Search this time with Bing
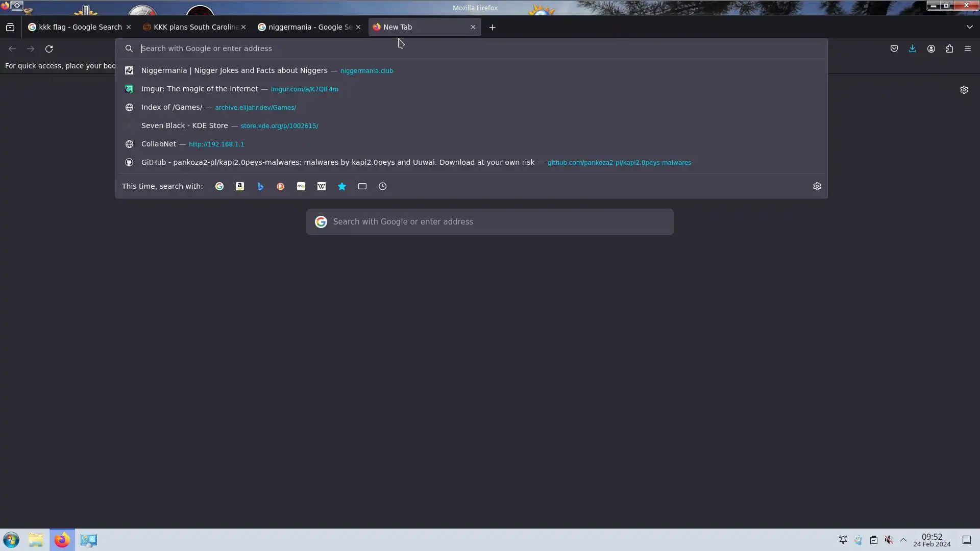 tap(260, 187)
